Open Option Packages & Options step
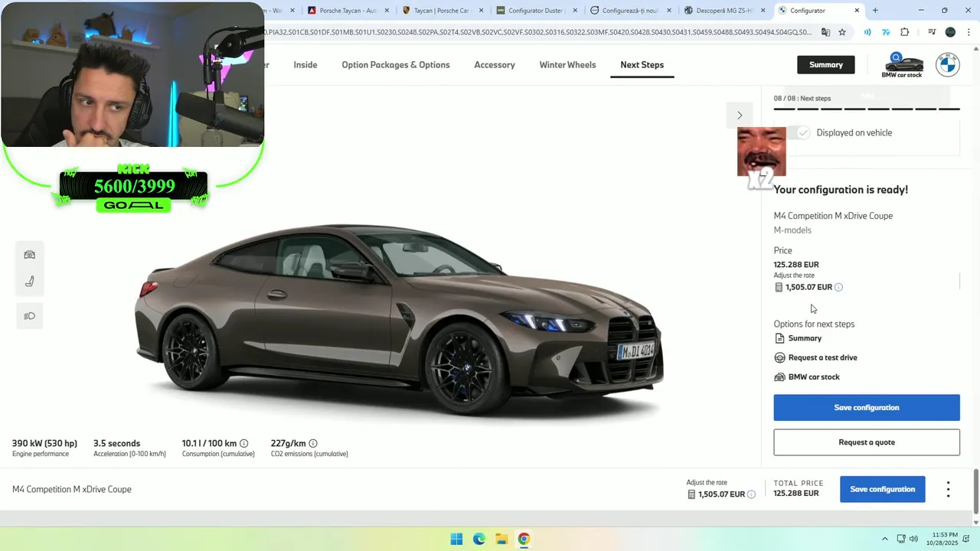Viewport: 980px width, 551px height. coord(395,65)
